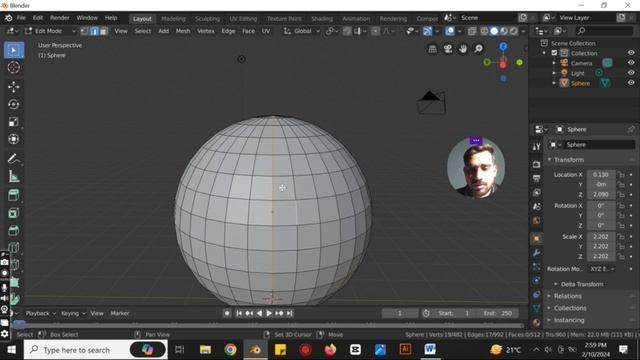Collapse the Transform panel

pyautogui.click(x=569, y=160)
